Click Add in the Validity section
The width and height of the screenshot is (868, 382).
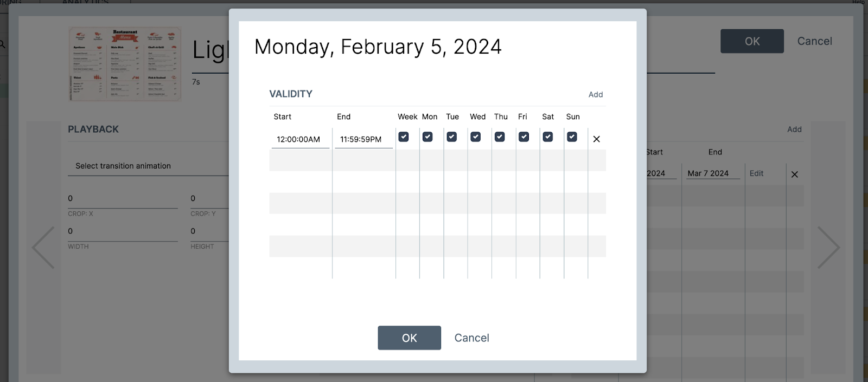click(595, 95)
